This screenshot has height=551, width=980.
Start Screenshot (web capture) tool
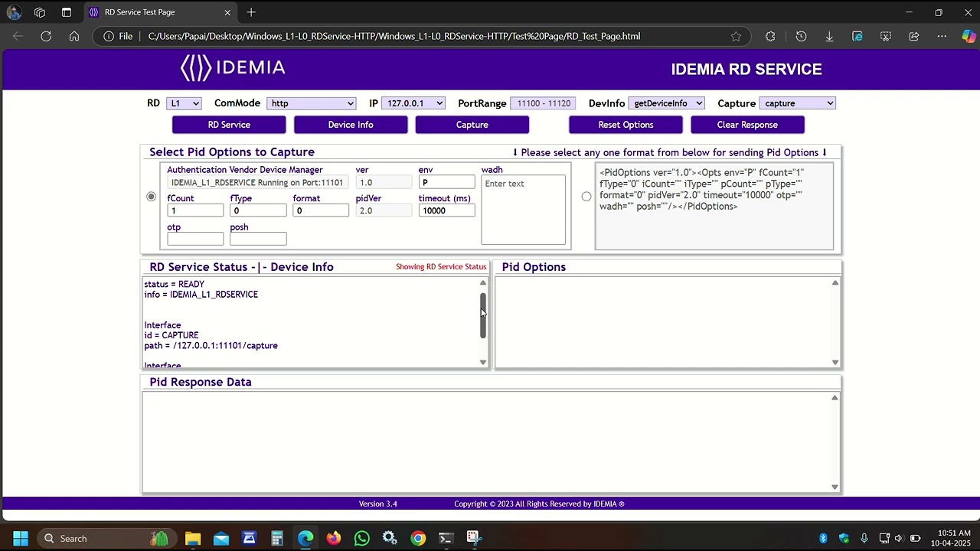(886, 36)
